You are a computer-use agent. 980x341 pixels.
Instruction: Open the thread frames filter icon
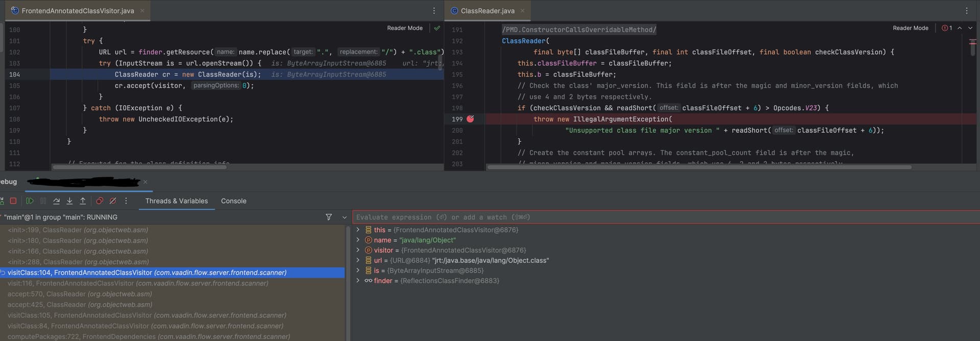click(x=329, y=217)
